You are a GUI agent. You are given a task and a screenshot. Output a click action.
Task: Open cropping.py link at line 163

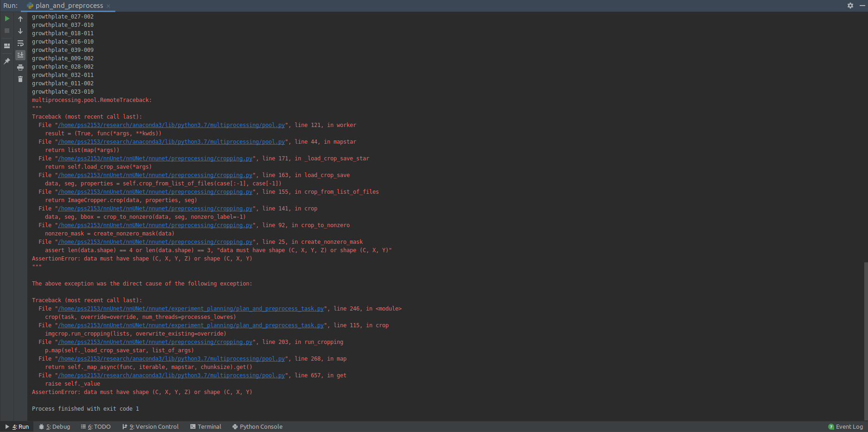pos(155,175)
